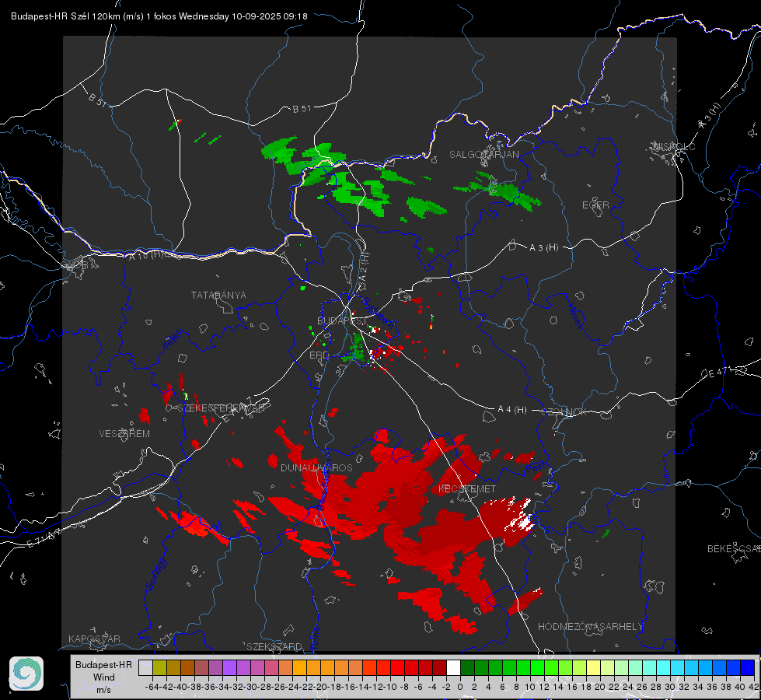Select the olive swatch between -64 and -42

[x=159, y=668]
